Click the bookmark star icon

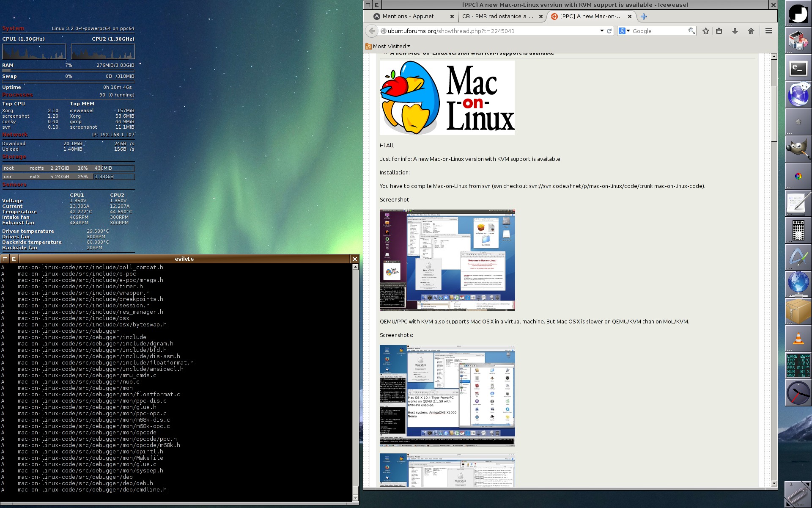[x=705, y=31]
